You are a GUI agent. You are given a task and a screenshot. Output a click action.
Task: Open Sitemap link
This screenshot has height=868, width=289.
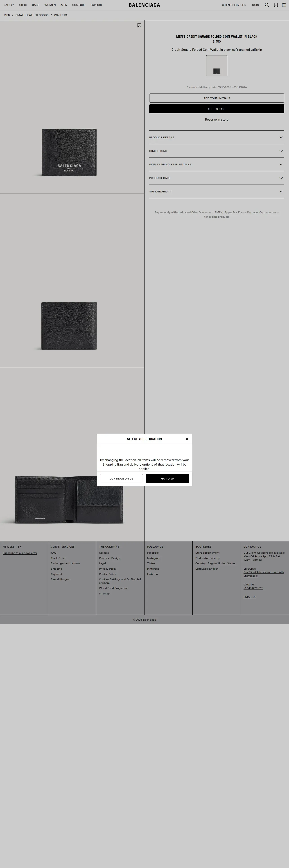point(104,593)
